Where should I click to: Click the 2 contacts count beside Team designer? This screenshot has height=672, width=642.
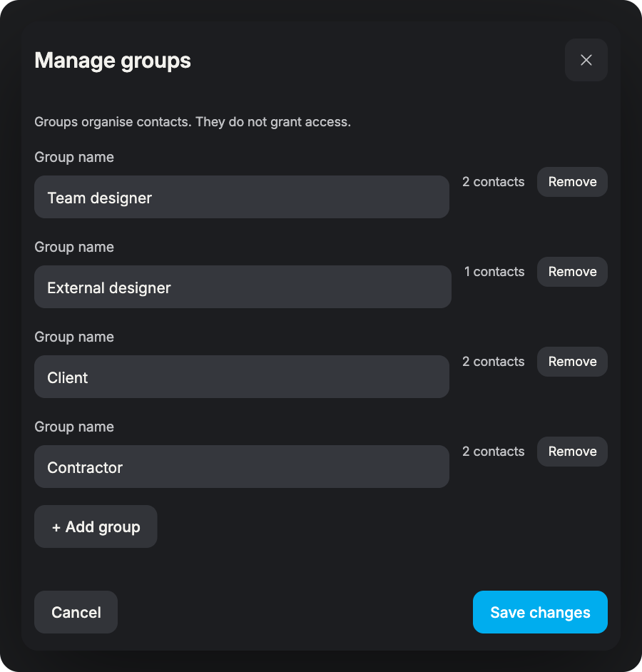[494, 182]
